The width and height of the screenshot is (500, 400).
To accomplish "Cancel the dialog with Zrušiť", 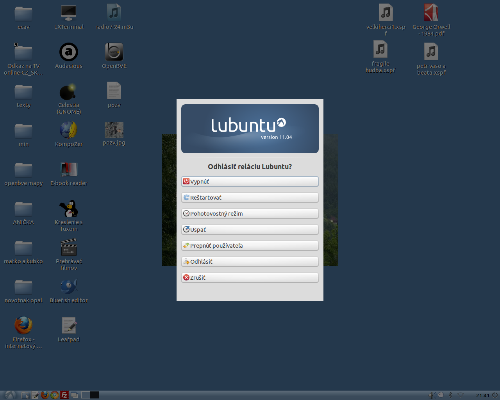I will click(x=250, y=278).
